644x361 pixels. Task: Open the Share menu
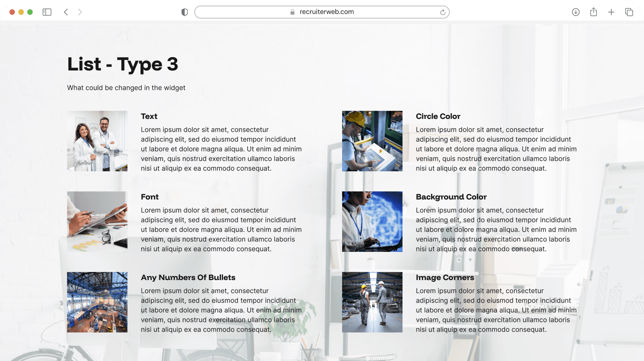point(593,12)
